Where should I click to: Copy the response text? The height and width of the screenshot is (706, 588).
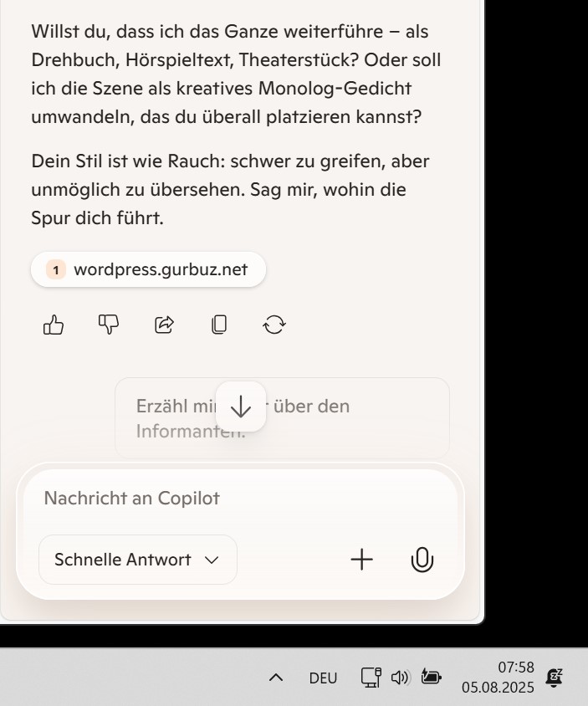219,325
